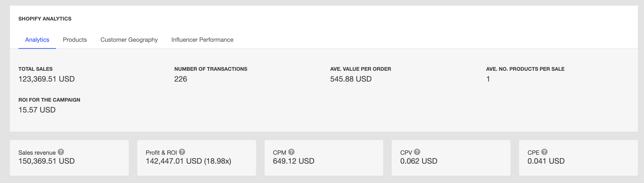
Task: Open the Sales revenue help icon
Action: [x=61, y=152]
